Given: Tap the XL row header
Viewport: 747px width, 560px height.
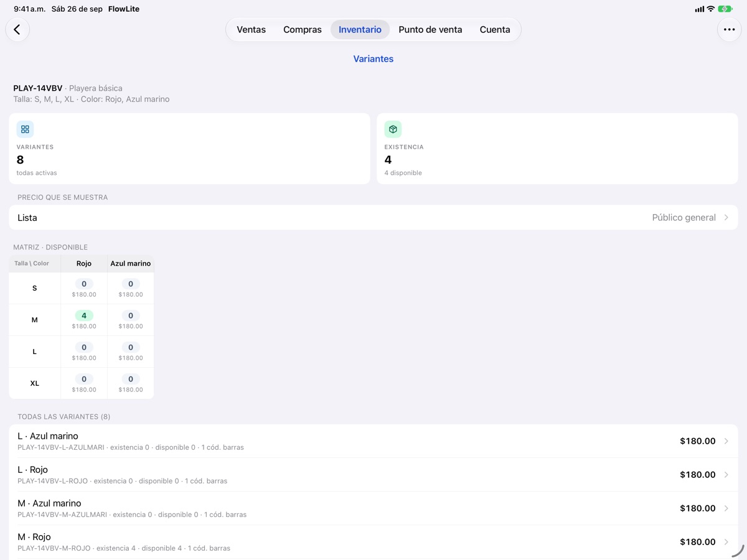Looking at the screenshot, I should click(35, 383).
